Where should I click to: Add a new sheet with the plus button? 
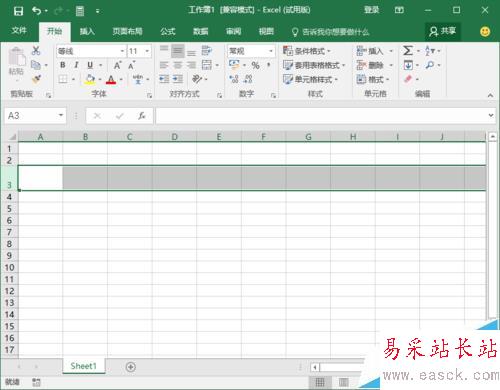(131, 367)
